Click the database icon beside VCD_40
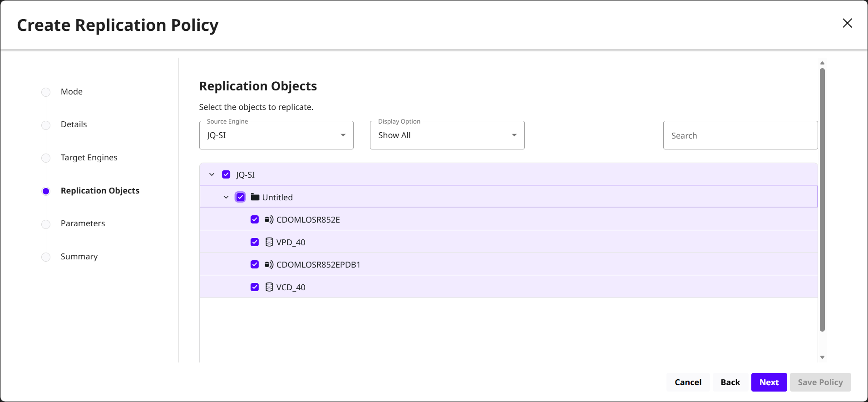 (x=269, y=287)
